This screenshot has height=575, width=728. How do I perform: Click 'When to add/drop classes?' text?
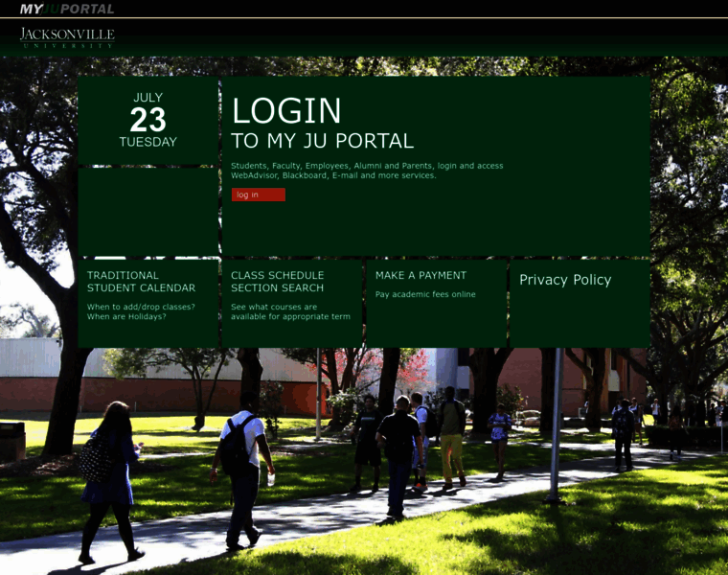[141, 307]
